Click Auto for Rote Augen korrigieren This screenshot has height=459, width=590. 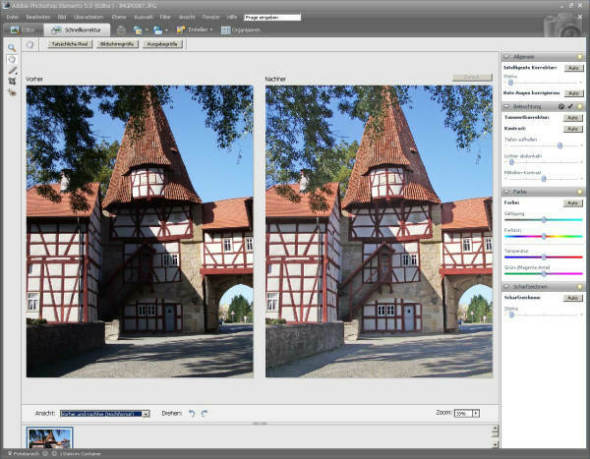pos(573,93)
